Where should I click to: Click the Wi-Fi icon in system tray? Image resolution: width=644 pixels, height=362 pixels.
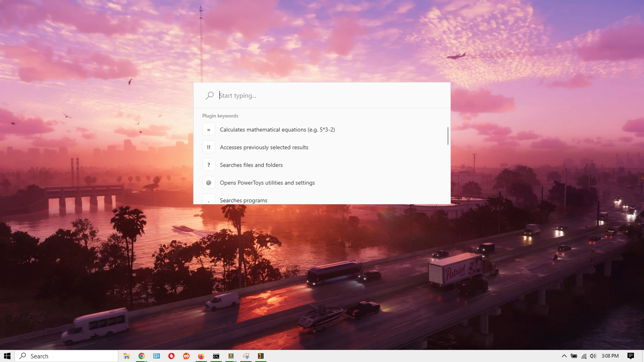[x=583, y=356]
